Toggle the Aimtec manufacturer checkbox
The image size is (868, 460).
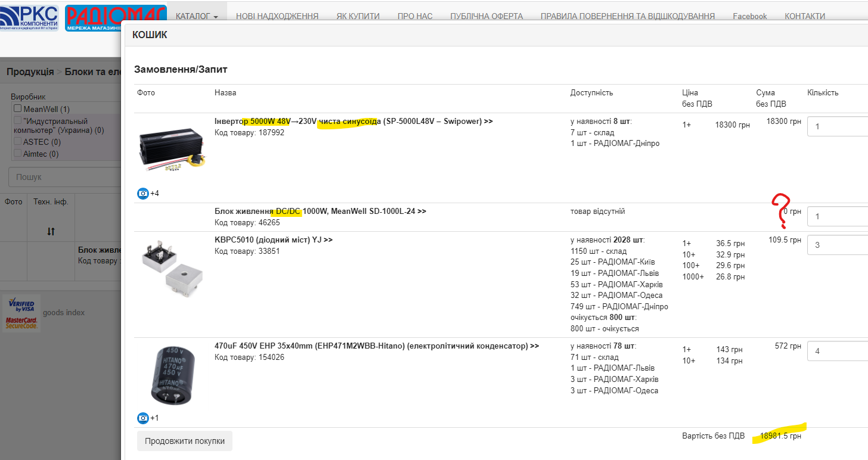tap(18, 154)
